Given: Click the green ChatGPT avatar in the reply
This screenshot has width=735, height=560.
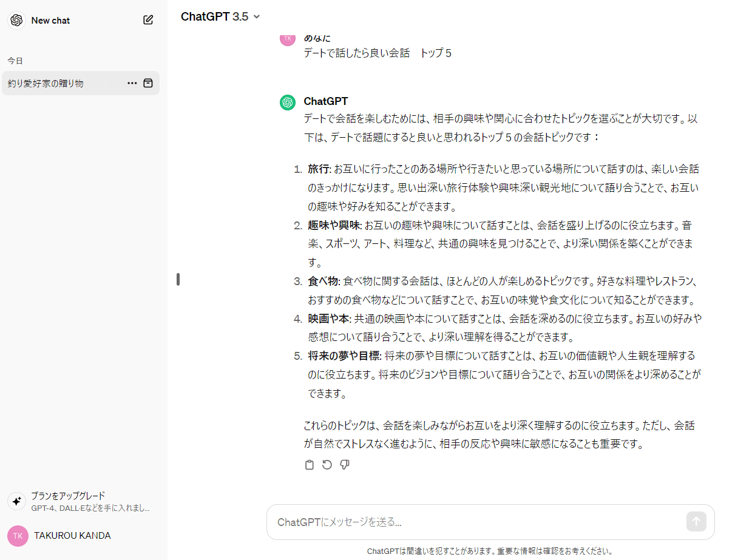Looking at the screenshot, I should coord(288,103).
